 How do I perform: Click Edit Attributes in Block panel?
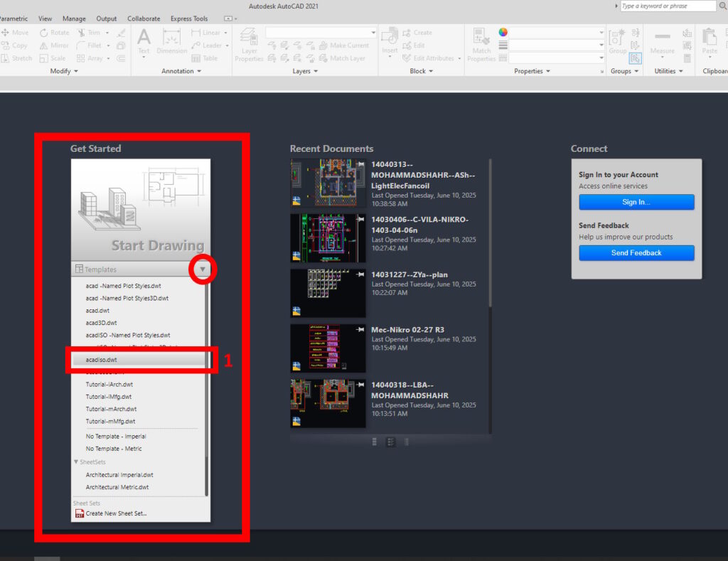[x=428, y=58]
